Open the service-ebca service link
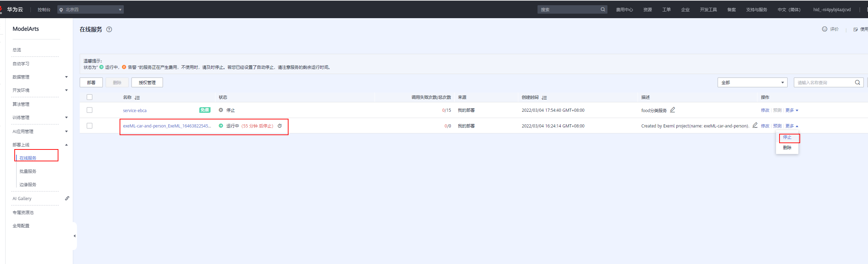The width and height of the screenshot is (868, 264). [x=135, y=110]
